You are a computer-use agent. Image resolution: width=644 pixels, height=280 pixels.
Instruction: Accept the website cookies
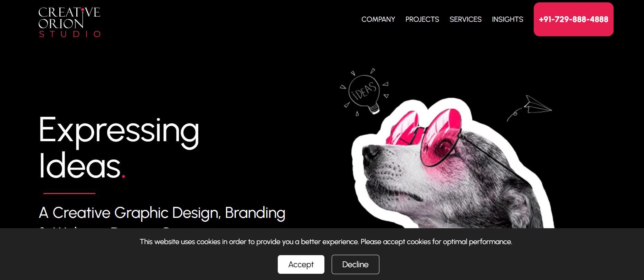[x=301, y=264]
